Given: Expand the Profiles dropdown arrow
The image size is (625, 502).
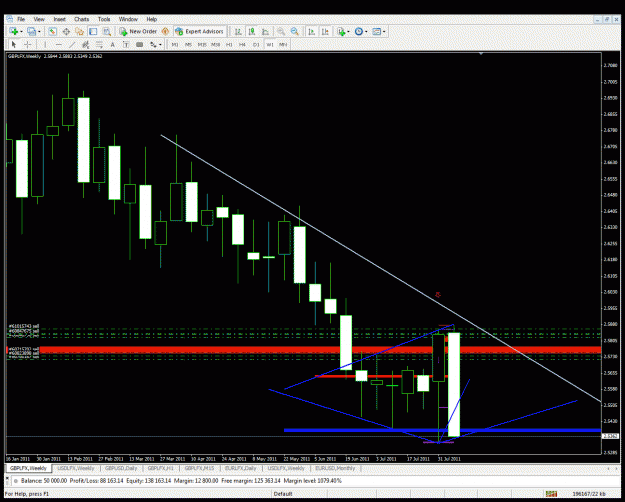Looking at the screenshot, I should pos(39,31).
